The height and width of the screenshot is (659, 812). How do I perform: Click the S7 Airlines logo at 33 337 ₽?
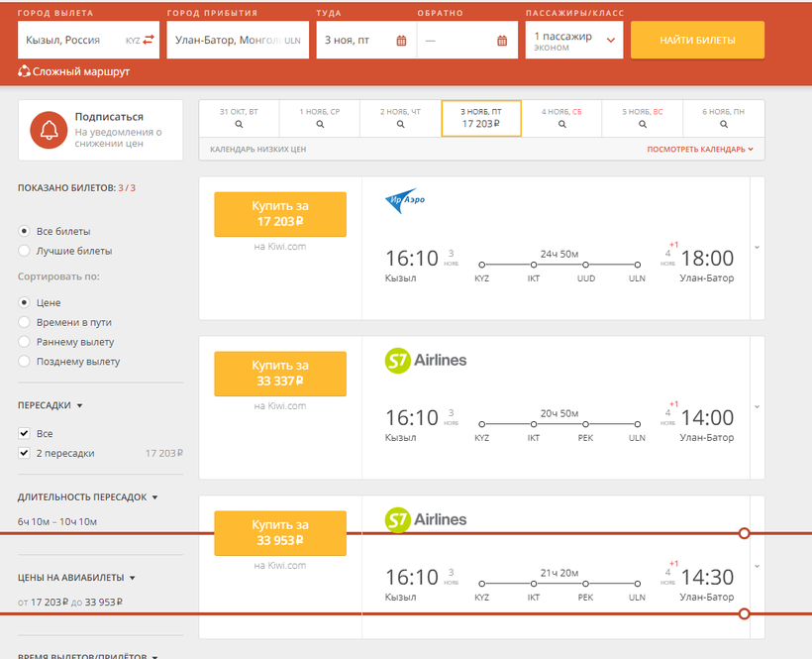pos(425,362)
